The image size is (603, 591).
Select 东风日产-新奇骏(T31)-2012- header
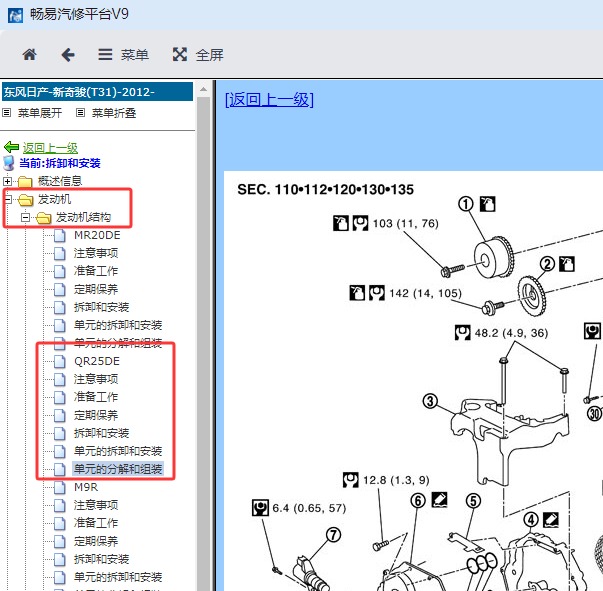click(x=97, y=92)
